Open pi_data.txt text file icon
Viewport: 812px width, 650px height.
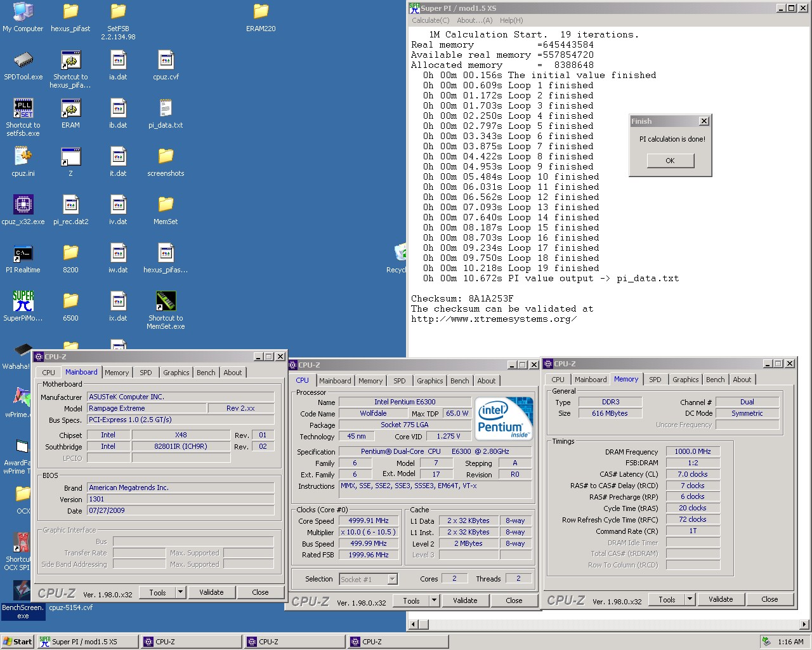pyautogui.click(x=166, y=114)
